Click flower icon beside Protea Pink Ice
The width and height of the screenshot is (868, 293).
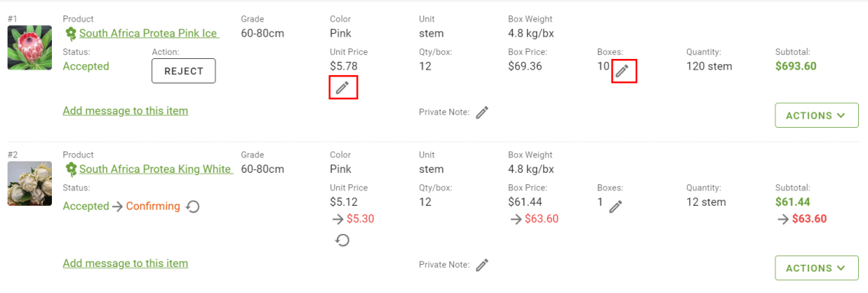pos(70,33)
